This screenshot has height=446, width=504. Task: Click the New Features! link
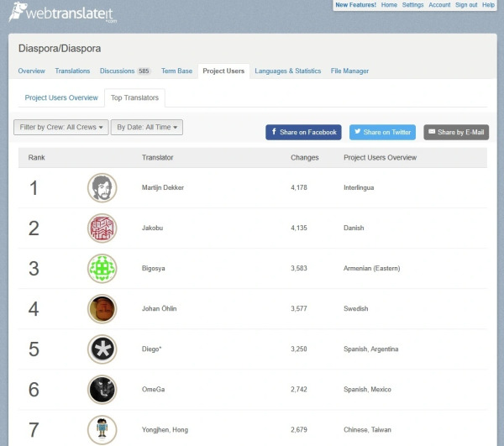(x=354, y=5)
